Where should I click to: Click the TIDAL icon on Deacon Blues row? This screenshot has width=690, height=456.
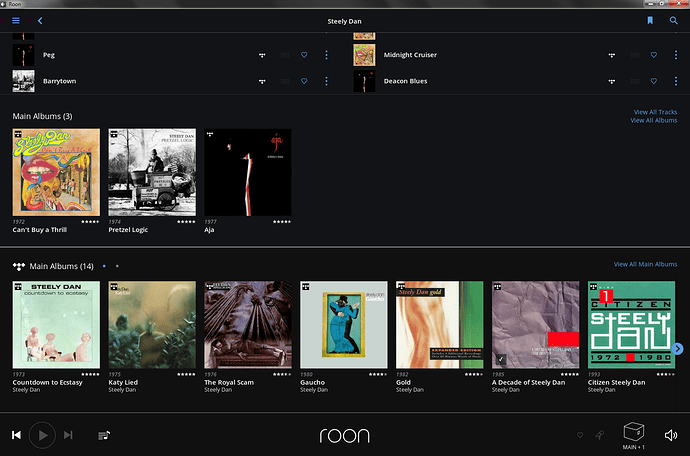tap(612, 81)
